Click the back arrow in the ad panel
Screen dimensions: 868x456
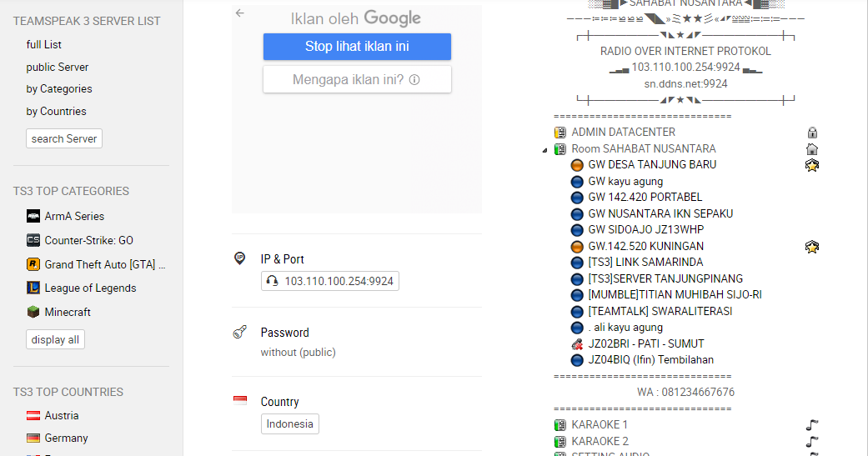coord(239,13)
